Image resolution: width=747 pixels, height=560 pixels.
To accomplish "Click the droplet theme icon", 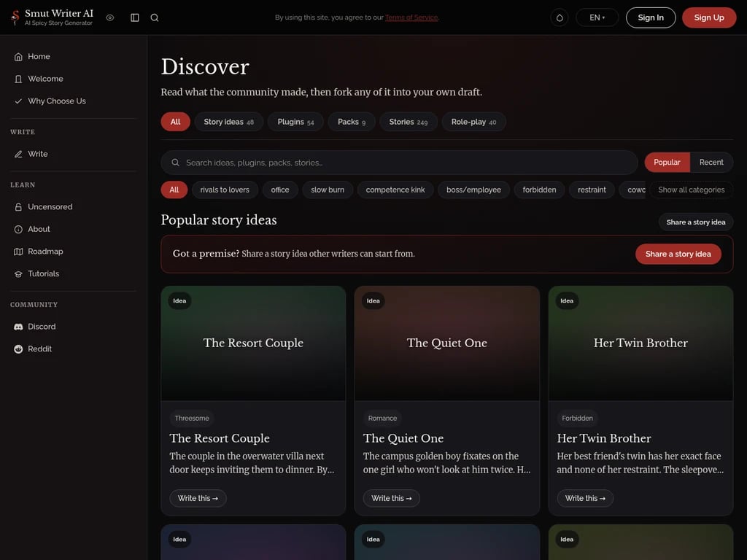I will [560, 17].
